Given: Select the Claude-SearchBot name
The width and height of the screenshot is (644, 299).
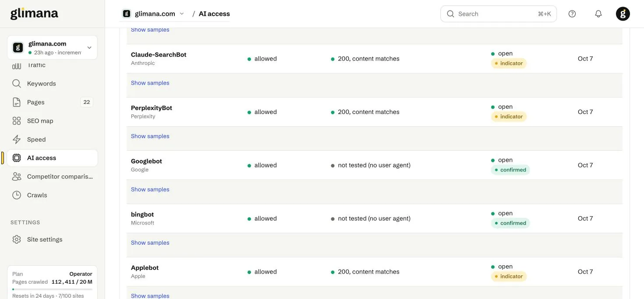Looking at the screenshot, I should (x=159, y=55).
